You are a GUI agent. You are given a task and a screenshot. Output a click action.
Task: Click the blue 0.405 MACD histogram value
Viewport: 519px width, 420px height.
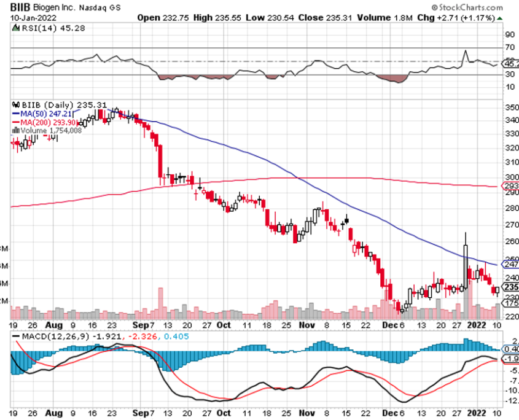click(176, 336)
